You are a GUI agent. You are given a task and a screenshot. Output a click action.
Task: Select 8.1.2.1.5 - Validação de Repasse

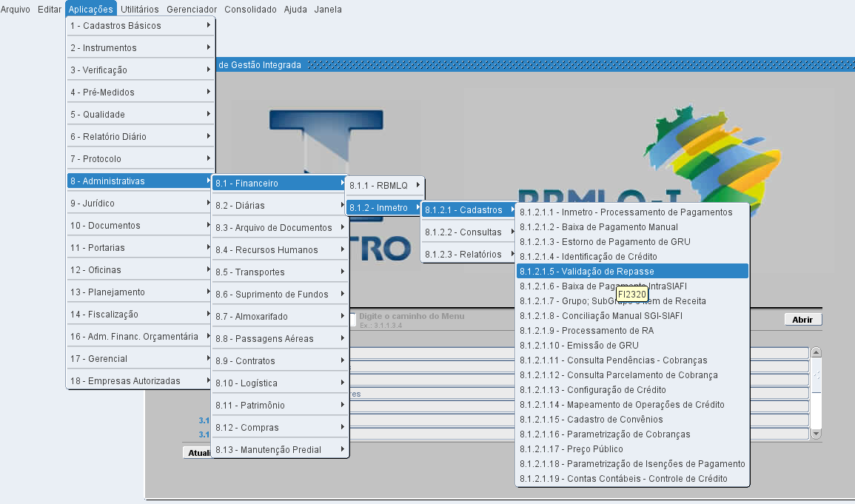pyautogui.click(x=632, y=272)
